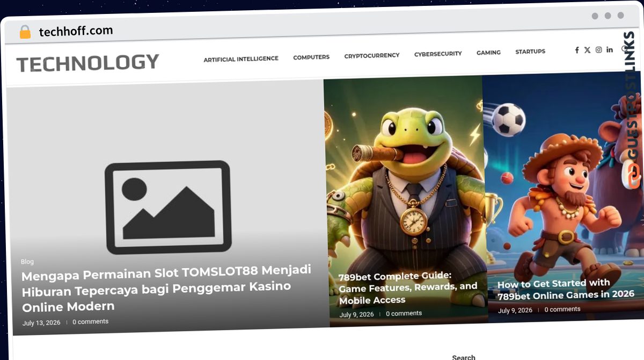
Task: Open the Artificial Intelligence menu item
Action: pyautogui.click(x=241, y=59)
